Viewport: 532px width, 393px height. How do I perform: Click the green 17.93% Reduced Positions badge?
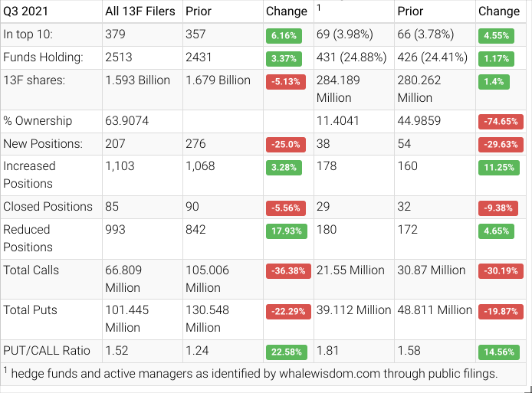point(285,230)
